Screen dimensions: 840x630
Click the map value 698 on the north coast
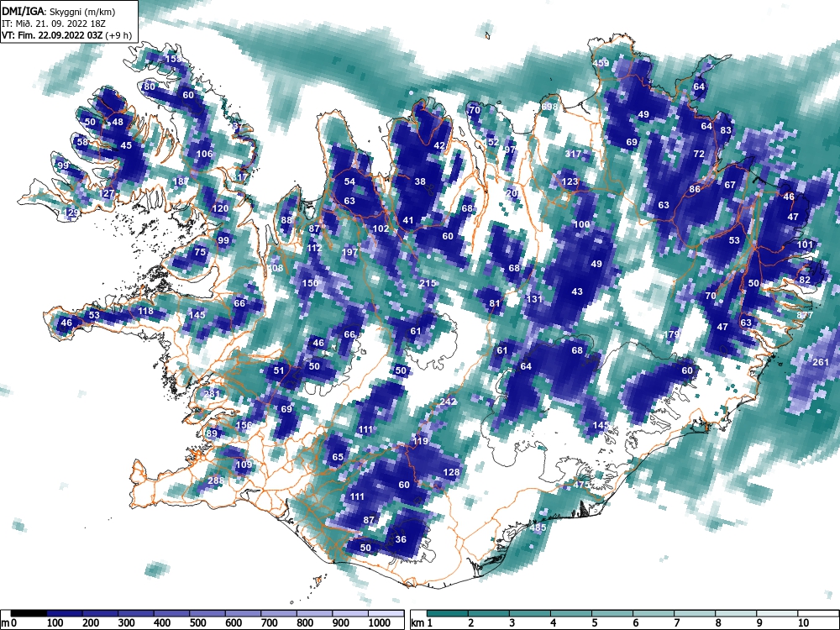[549, 106]
